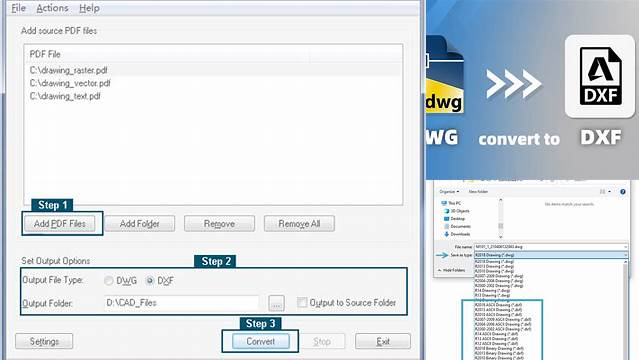Screen dimensions: 639x360
Task: Click the save type list scrollbar
Action: pyautogui.click(x=626, y=310)
